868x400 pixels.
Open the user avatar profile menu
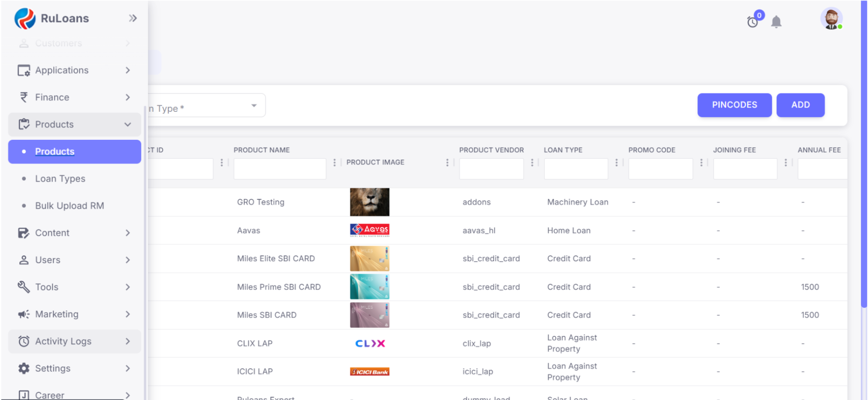point(831,19)
